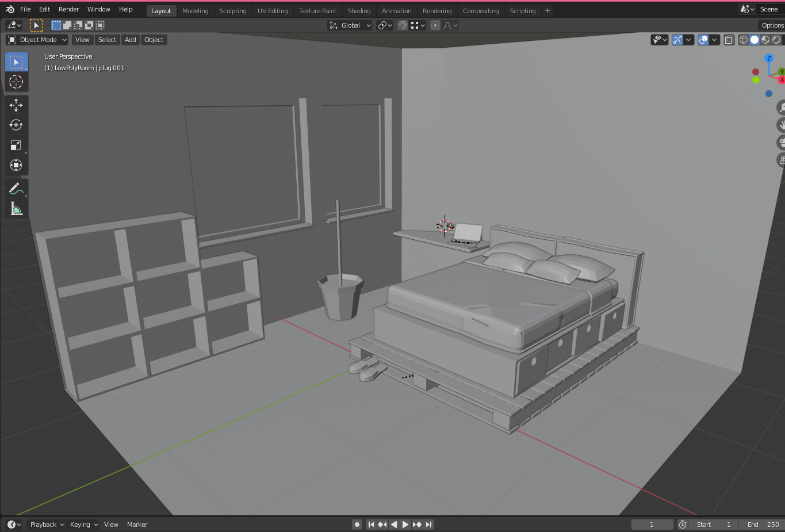Open the Global transform orientation dropdown
785x532 pixels.
349,25
